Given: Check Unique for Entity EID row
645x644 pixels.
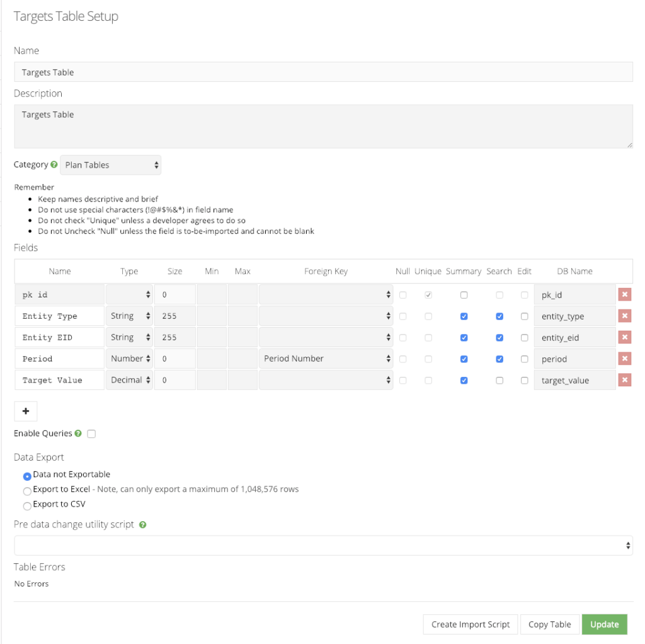Looking at the screenshot, I should tap(428, 338).
